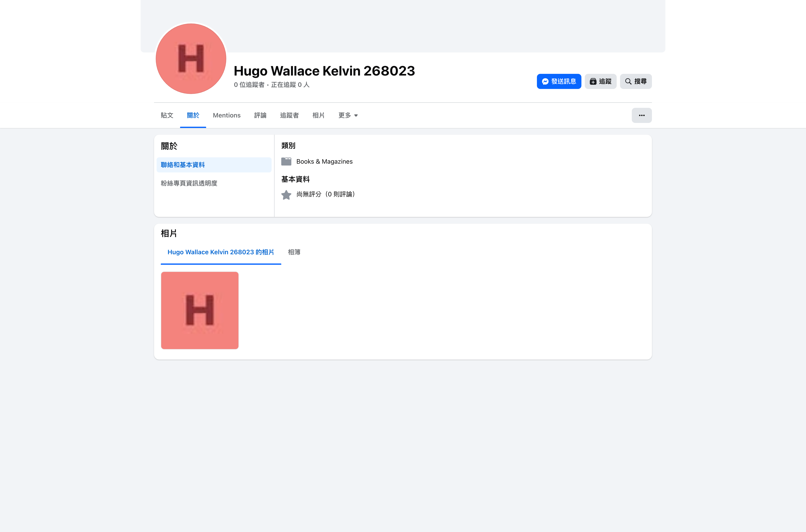This screenshot has height=532, width=806.
Task: Click the star rating icon
Action: tap(286, 195)
